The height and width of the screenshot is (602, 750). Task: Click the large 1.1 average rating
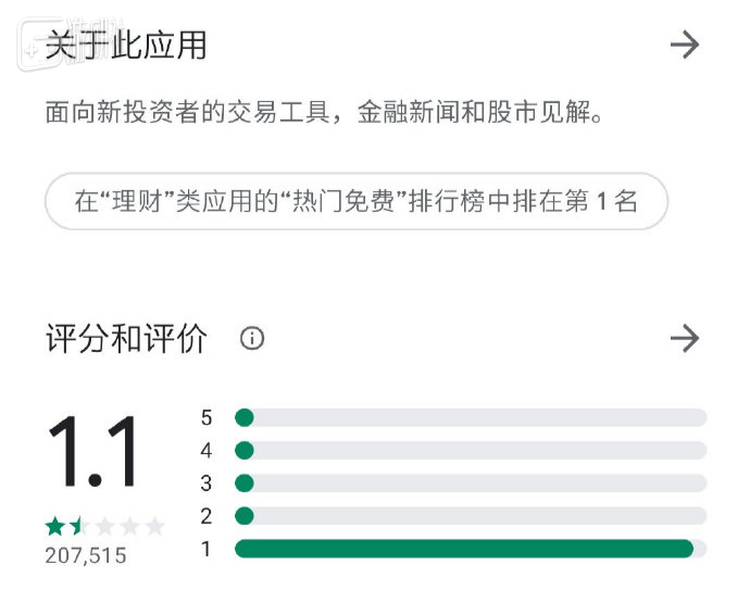[x=93, y=453]
